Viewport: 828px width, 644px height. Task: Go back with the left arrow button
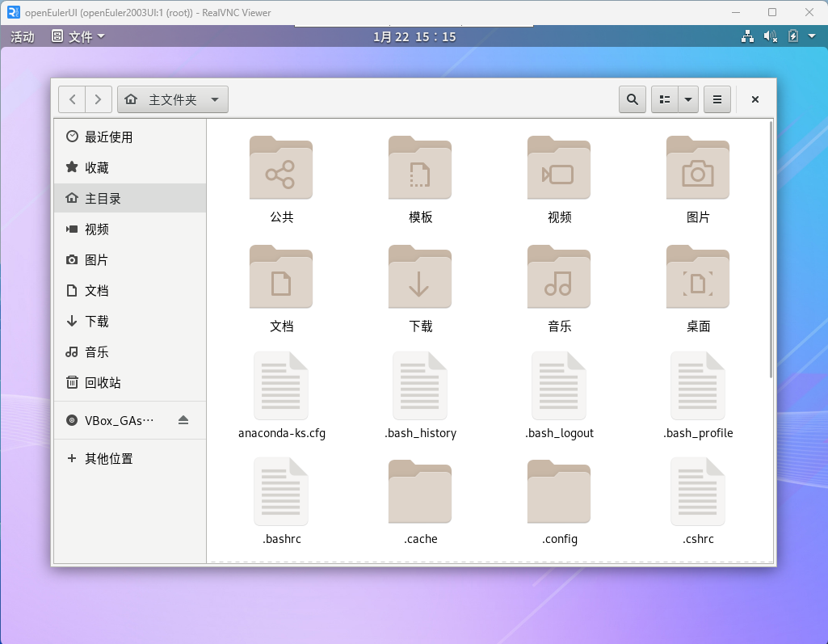tap(73, 99)
